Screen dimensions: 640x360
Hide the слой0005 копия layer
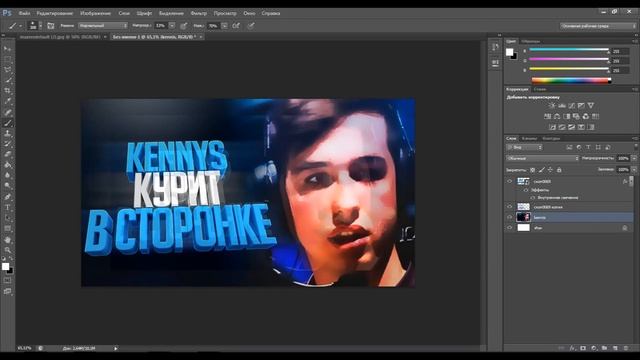coord(509,207)
